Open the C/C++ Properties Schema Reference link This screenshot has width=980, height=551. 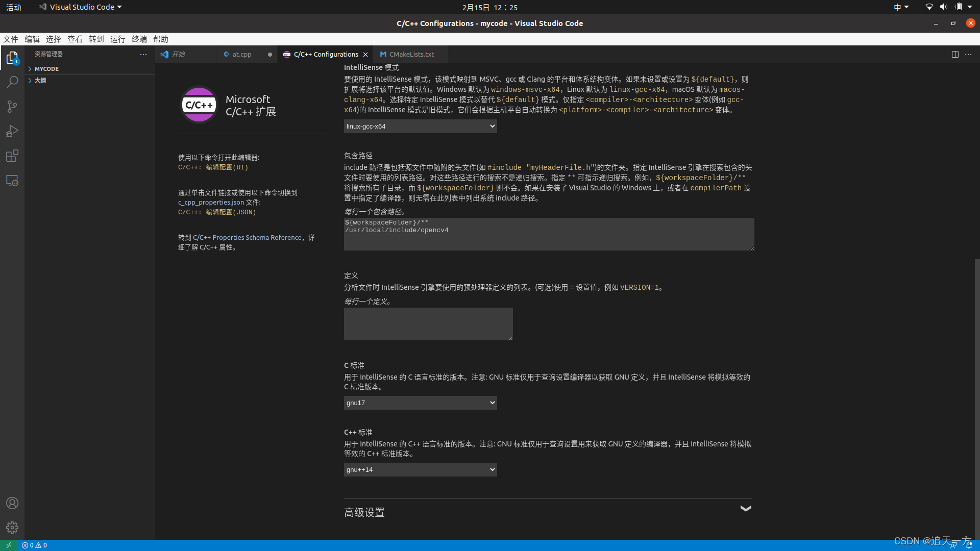click(247, 237)
